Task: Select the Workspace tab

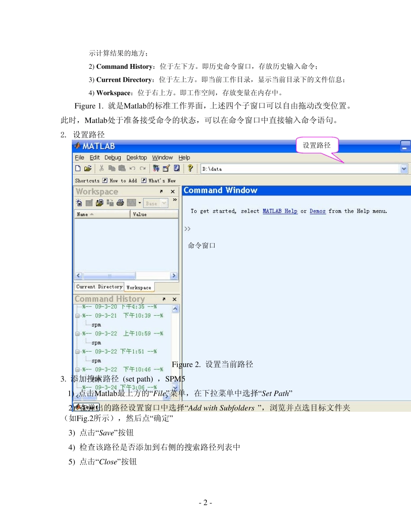Action: point(139,287)
